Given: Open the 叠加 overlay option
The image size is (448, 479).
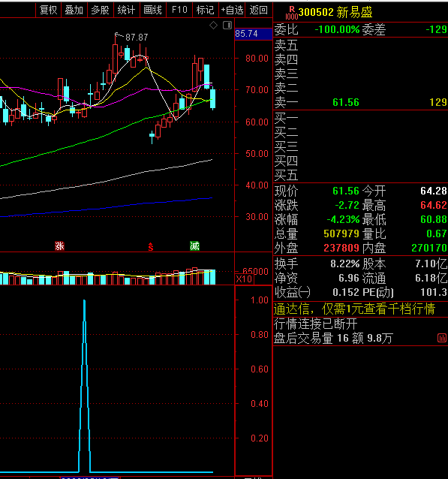Looking at the screenshot, I should [74, 10].
